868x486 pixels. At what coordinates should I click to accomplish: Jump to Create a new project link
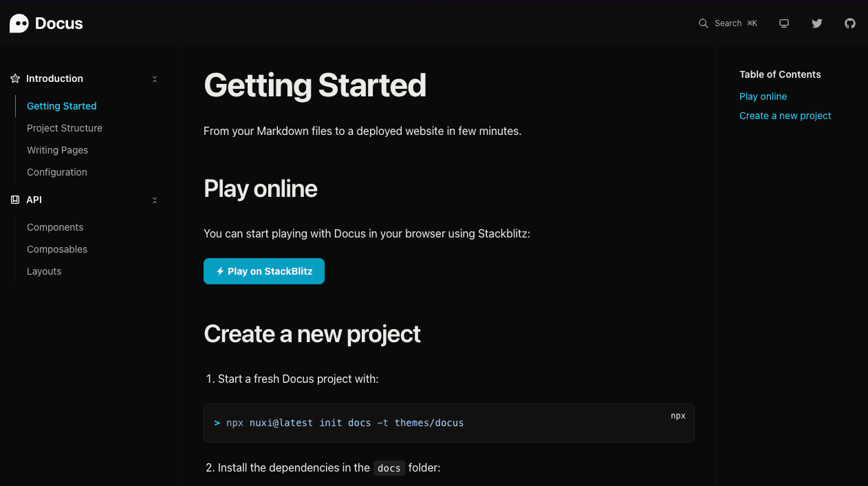pyautogui.click(x=785, y=116)
